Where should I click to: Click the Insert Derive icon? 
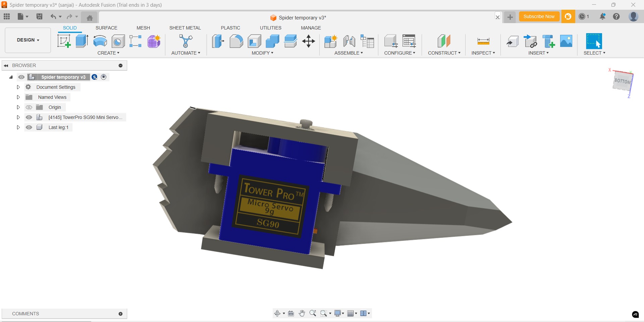tap(513, 41)
